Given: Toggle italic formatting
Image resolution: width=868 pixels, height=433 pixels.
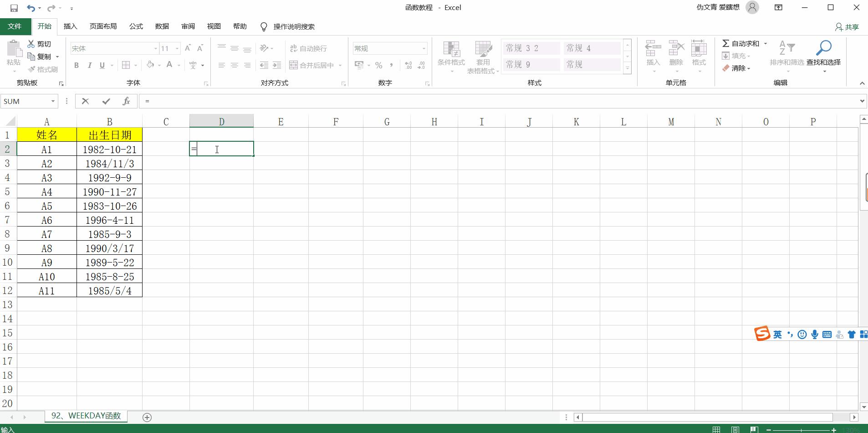Looking at the screenshot, I should (x=89, y=65).
